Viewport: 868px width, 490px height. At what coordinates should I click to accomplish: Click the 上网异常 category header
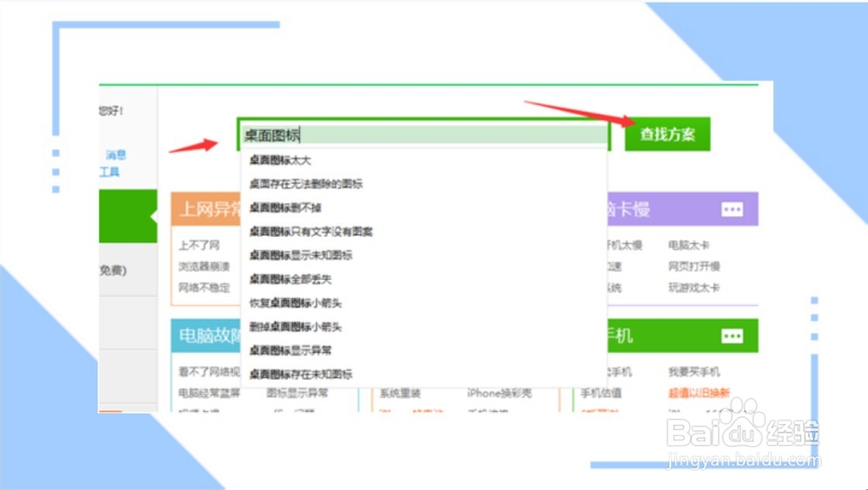(x=206, y=209)
